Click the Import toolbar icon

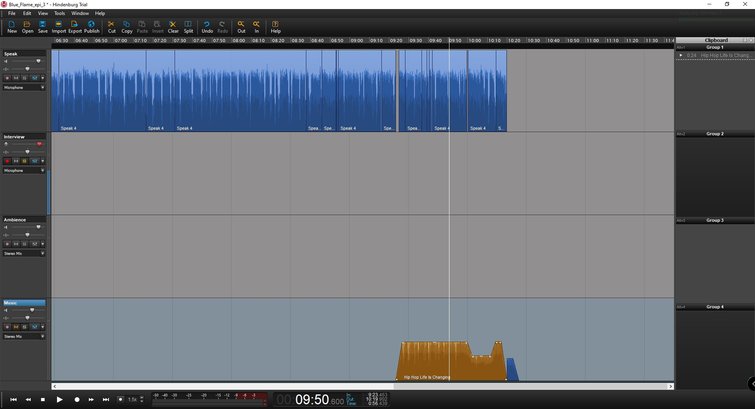pyautogui.click(x=59, y=26)
